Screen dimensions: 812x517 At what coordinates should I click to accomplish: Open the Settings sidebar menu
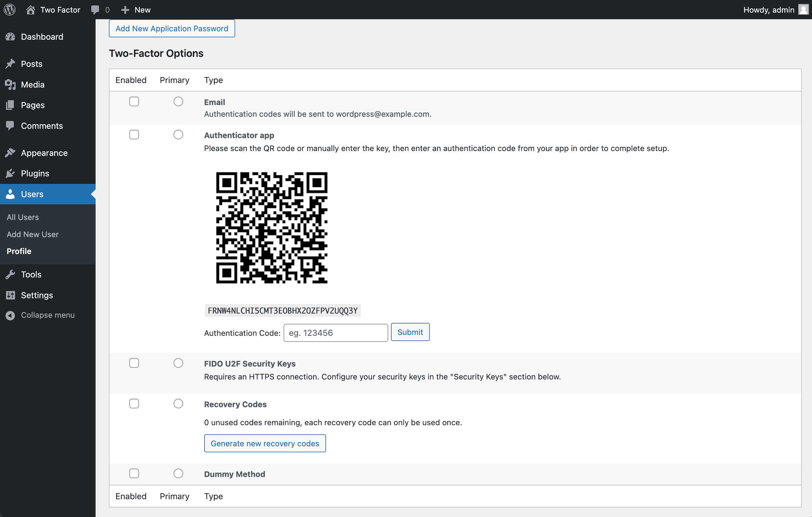[37, 295]
